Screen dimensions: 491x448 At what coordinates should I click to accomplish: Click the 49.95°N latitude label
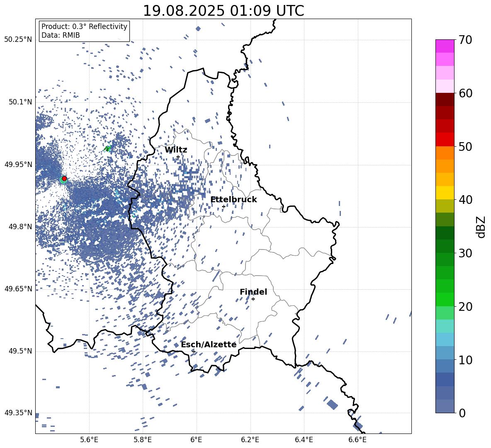[x=18, y=164]
